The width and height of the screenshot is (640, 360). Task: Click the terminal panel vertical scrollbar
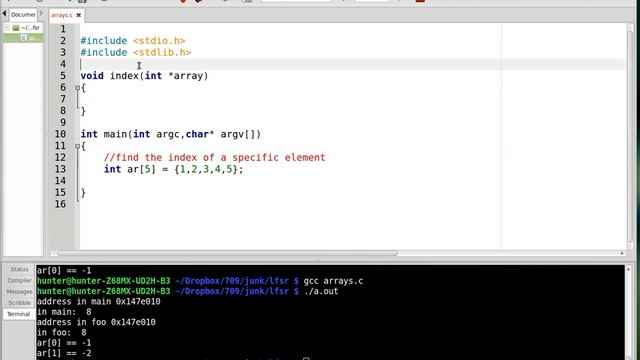tap(629, 314)
